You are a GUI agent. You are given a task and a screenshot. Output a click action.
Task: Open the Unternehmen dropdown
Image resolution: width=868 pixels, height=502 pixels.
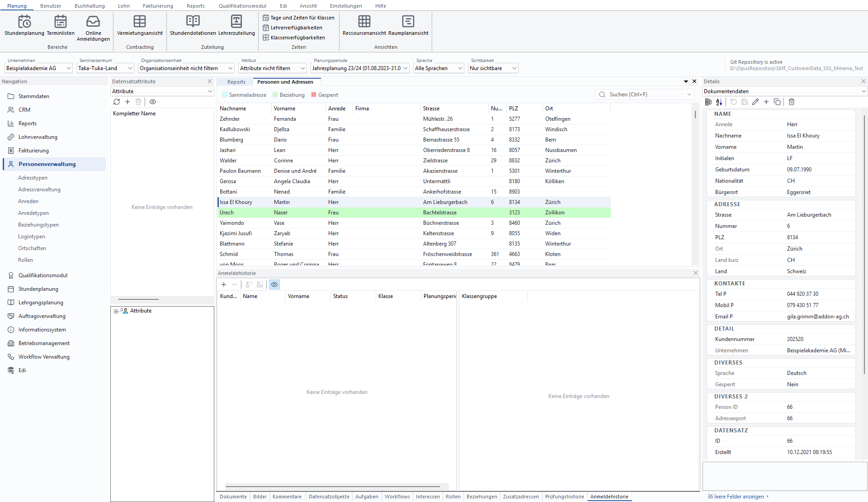[x=38, y=68]
